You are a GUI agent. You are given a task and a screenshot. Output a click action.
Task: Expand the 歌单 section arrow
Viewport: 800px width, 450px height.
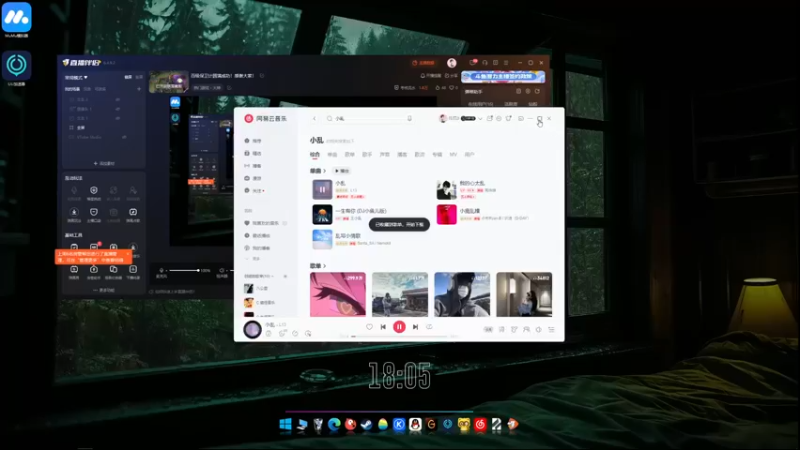[x=324, y=266]
